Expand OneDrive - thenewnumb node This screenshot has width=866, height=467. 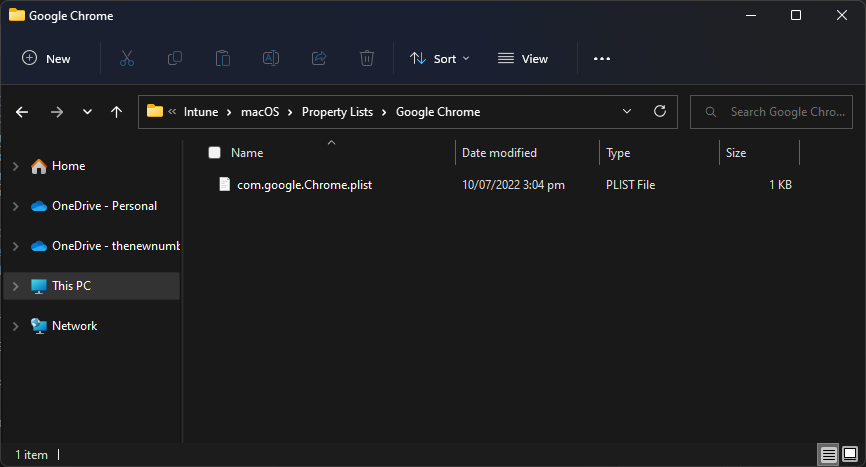pos(15,246)
